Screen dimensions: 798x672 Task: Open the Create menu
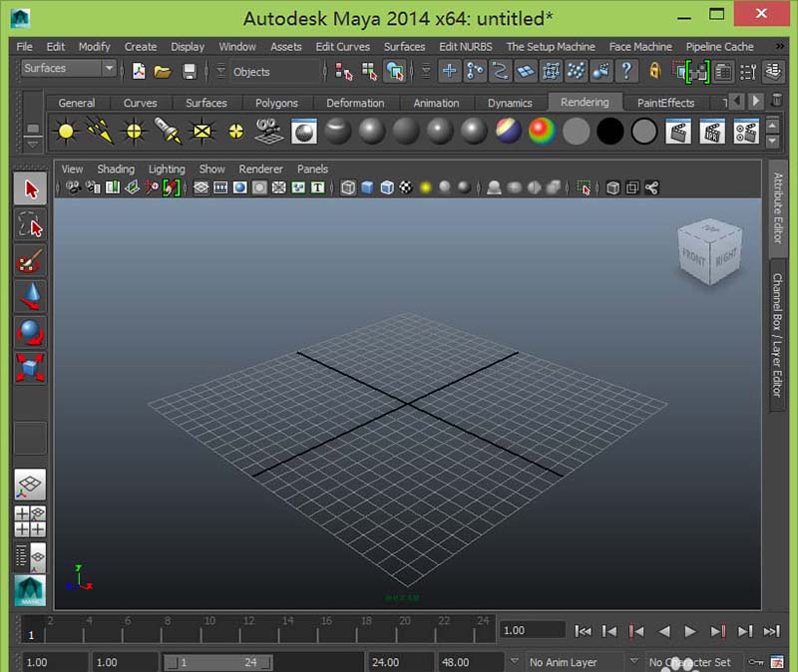(x=141, y=47)
